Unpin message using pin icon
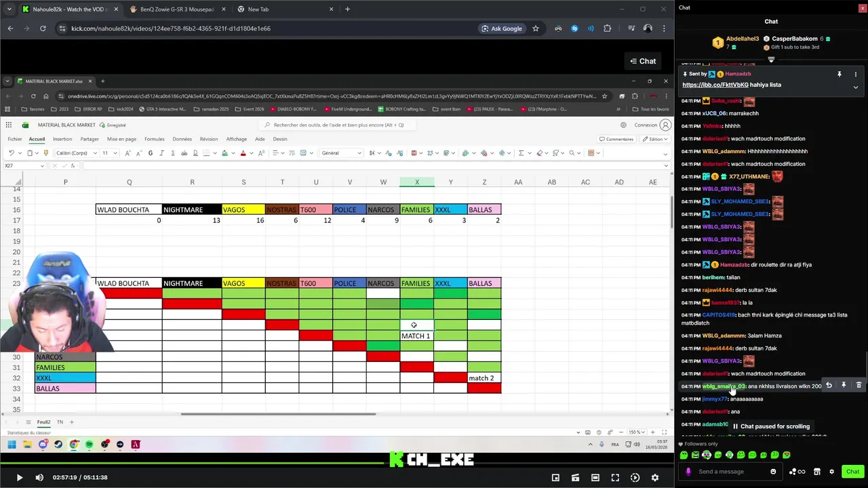This screenshot has width=868, height=488. [x=840, y=74]
